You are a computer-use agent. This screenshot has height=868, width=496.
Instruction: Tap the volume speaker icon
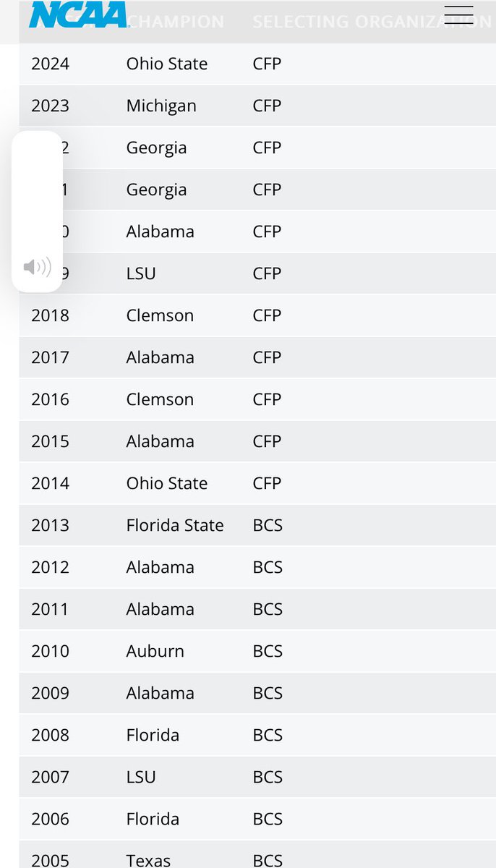tap(37, 268)
